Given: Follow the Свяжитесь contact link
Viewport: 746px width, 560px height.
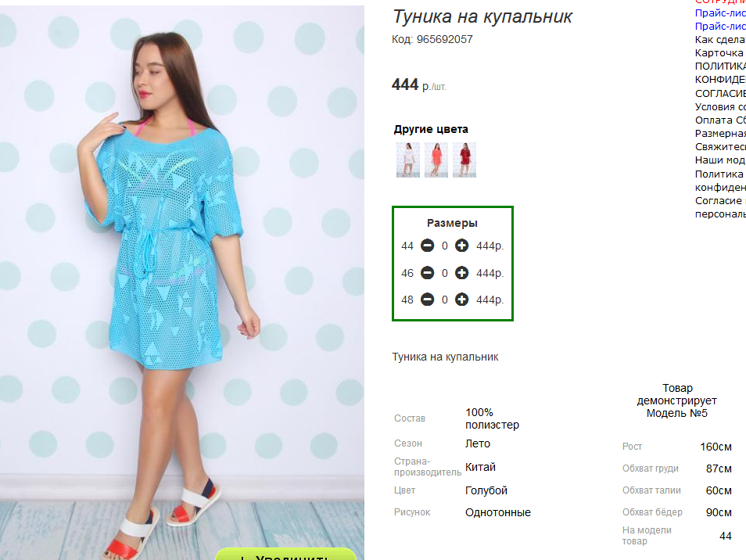Looking at the screenshot, I should 720,147.
